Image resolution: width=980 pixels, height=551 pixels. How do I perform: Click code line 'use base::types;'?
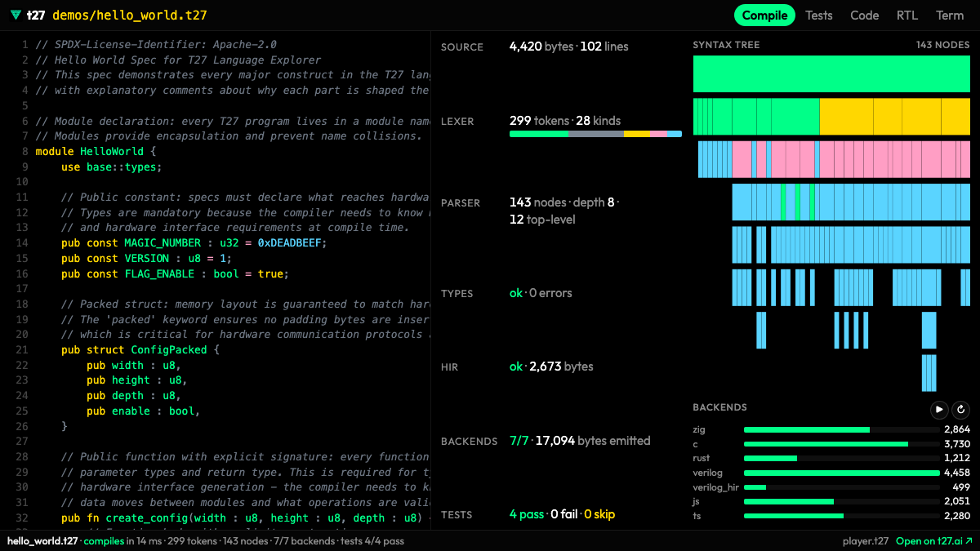click(x=112, y=167)
